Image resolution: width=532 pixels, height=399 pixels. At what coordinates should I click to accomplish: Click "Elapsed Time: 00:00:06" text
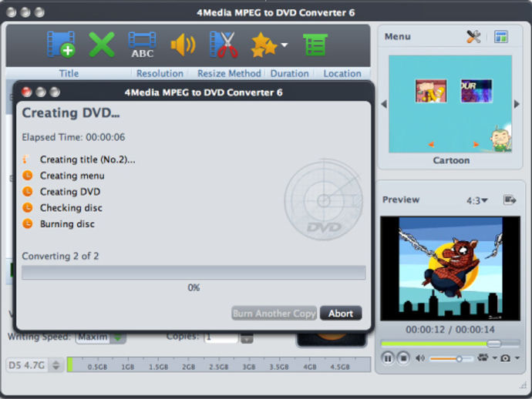point(73,137)
